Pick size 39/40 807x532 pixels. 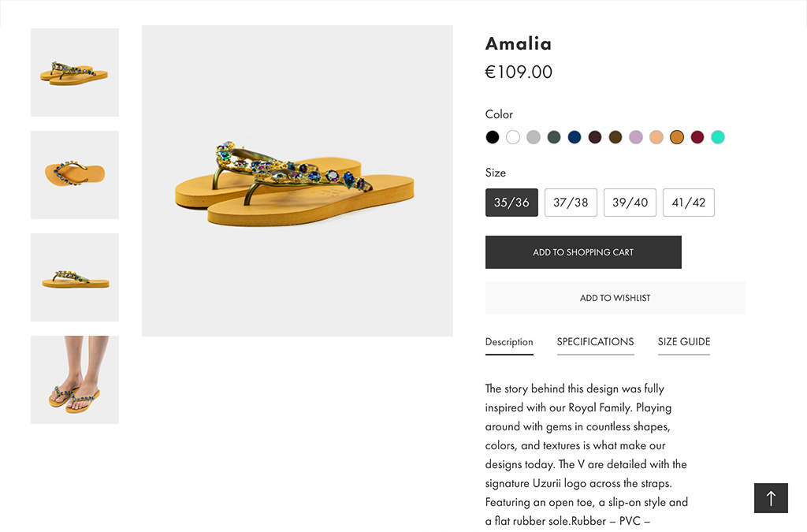(x=630, y=203)
